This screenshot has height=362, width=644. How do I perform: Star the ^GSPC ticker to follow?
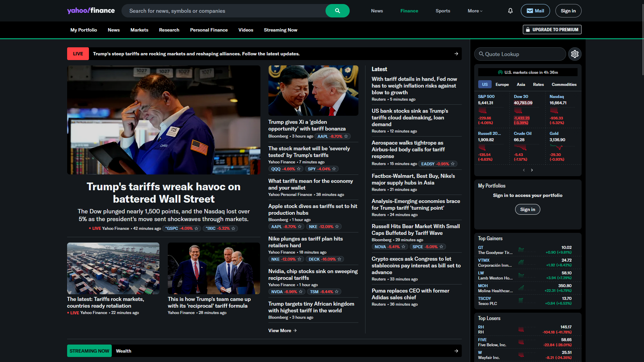coord(196,228)
